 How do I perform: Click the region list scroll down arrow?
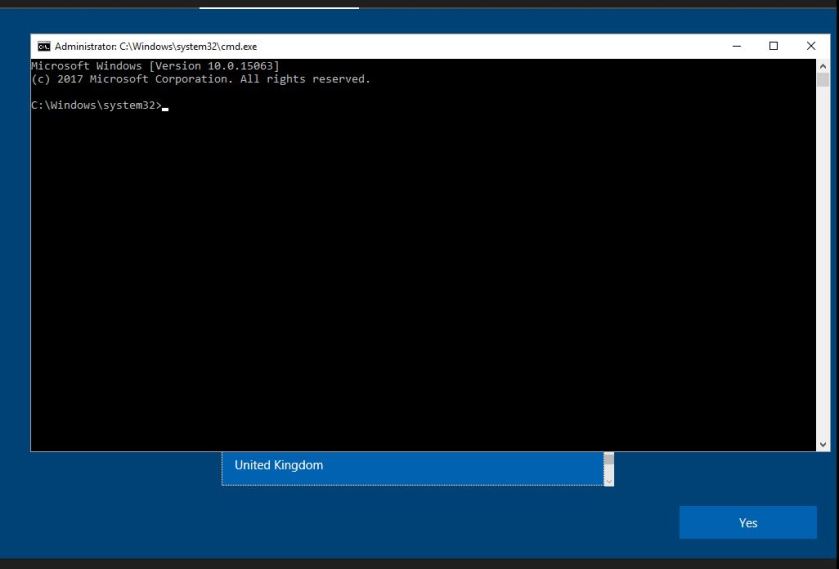608,480
